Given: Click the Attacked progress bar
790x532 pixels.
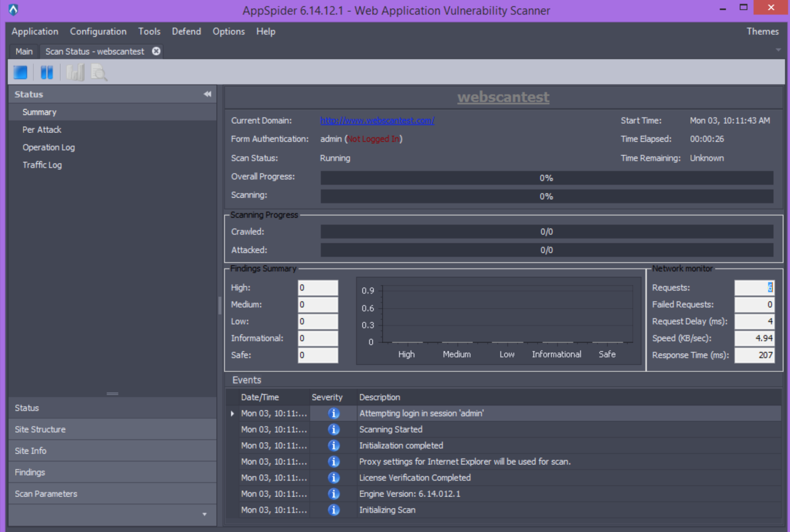Looking at the screenshot, I should [547, 250].
